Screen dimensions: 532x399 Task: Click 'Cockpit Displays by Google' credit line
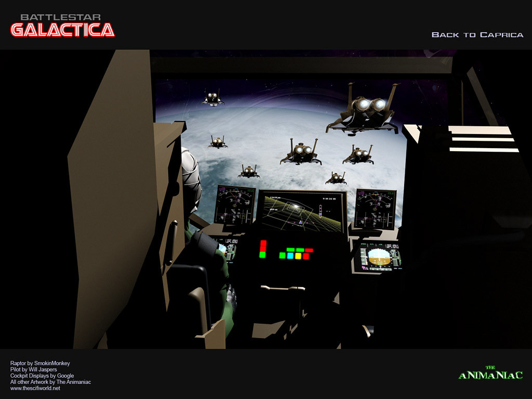pyautogui.click(x=42, y=376)
